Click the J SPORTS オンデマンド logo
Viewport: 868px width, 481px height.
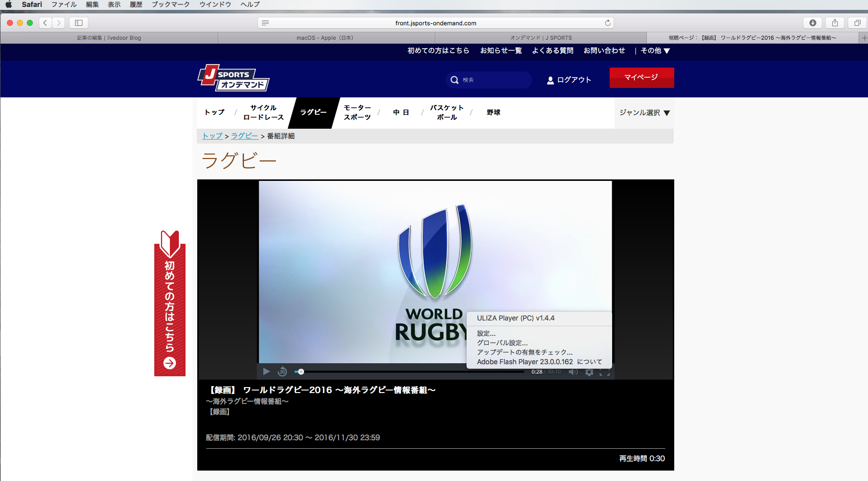(234, 78)
